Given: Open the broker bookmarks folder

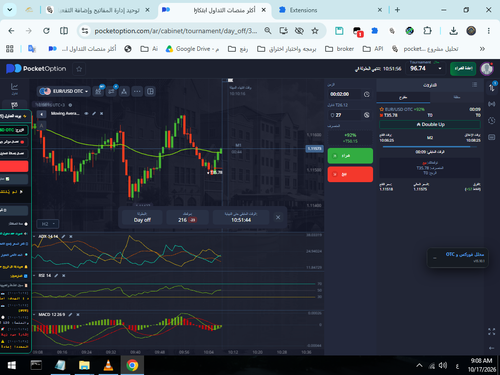Looking at the screenshot, I should [x=339, y=49].
